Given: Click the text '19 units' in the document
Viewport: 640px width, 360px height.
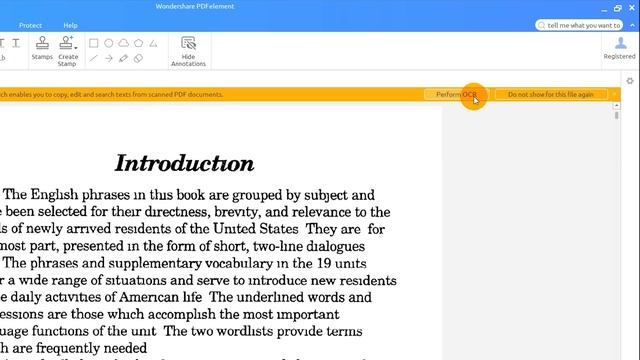Looking at the screenshot, I should [342, 263].
